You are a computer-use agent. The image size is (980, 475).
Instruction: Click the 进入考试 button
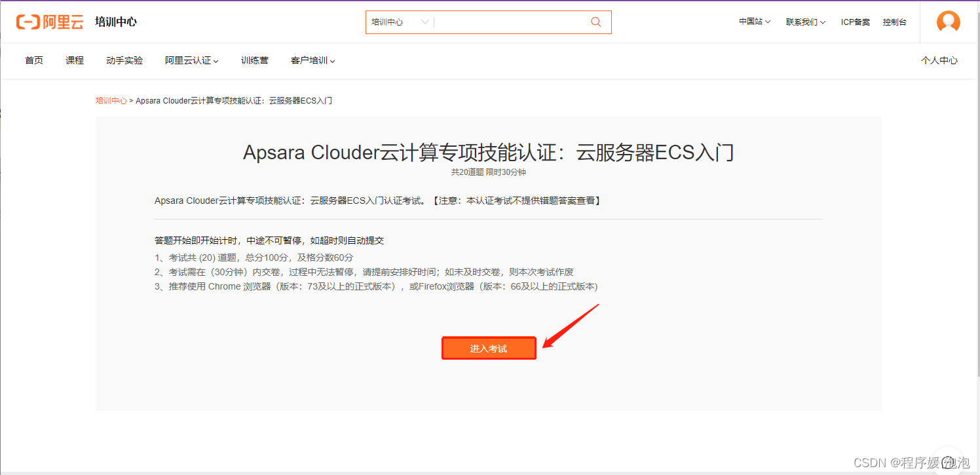point(489,349)
